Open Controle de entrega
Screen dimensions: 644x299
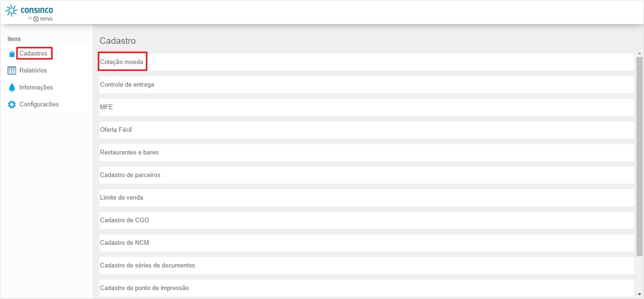(127, 85)
